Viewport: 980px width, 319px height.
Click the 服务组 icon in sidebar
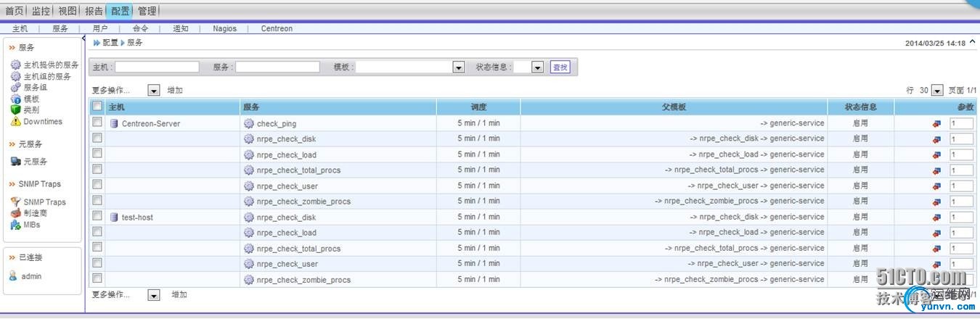15,87
